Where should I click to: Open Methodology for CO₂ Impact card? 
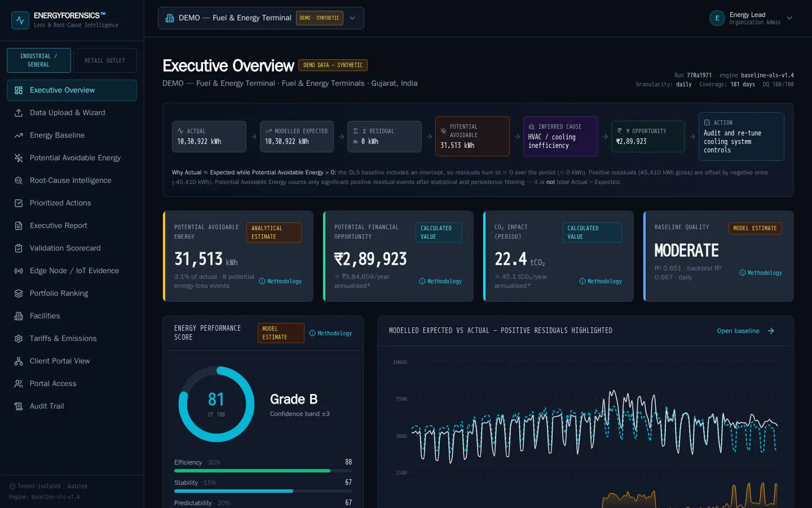(601, 281)
